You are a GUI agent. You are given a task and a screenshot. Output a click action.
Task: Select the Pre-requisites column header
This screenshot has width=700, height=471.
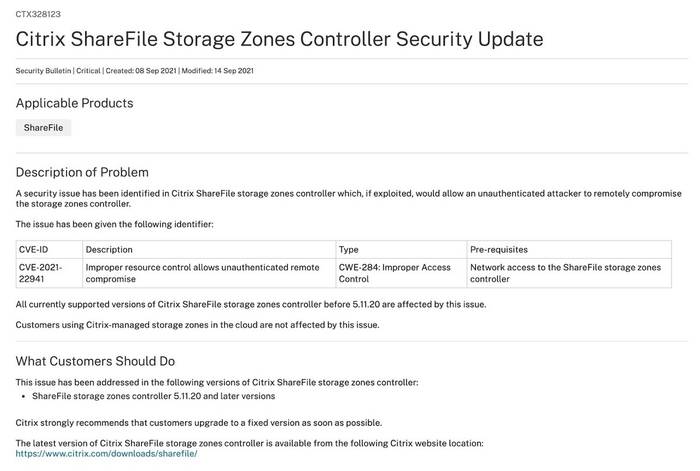tap(569, 250)
